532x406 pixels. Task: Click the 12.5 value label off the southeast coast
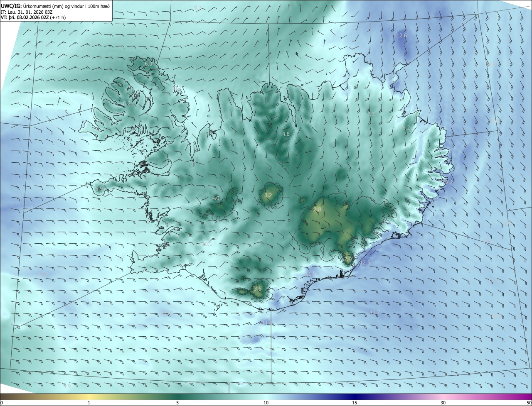point(365,263)
